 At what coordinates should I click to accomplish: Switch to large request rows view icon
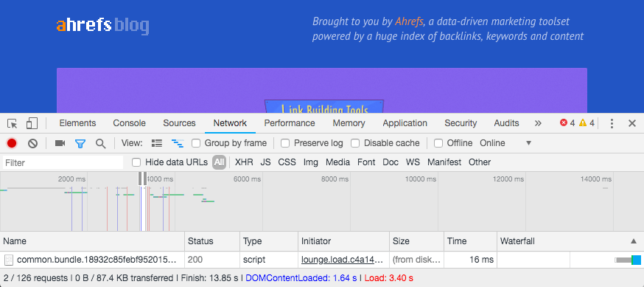pos(156,143)
